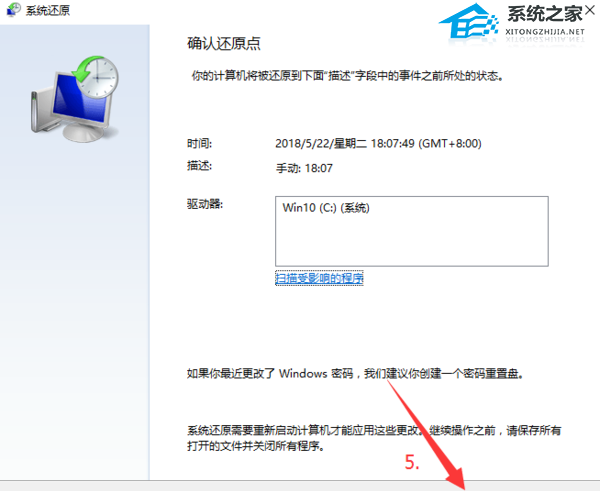Click empty area in the drives list box
This screenshot has height=491, width=600.
pos(411,241)
